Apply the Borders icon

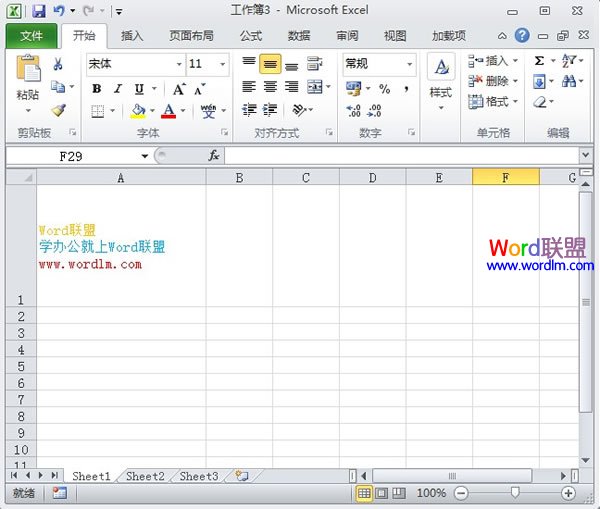[x=98, y=111]
